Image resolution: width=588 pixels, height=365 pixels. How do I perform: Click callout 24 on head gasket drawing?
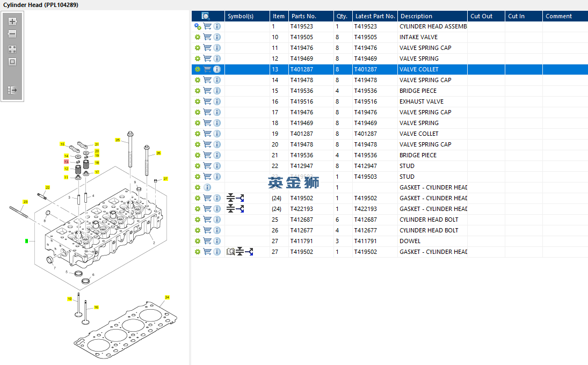click(167, 297)
